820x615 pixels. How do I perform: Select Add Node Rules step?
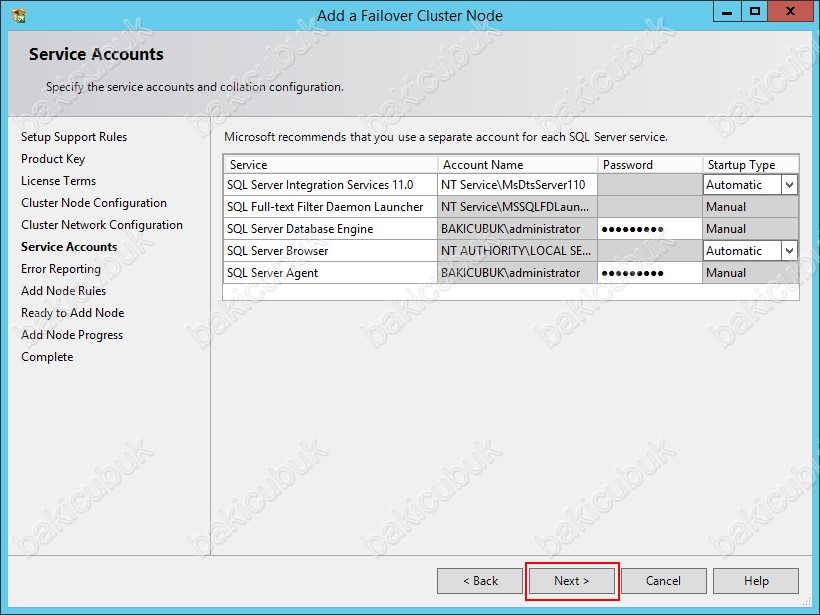(x=63, y=291)
